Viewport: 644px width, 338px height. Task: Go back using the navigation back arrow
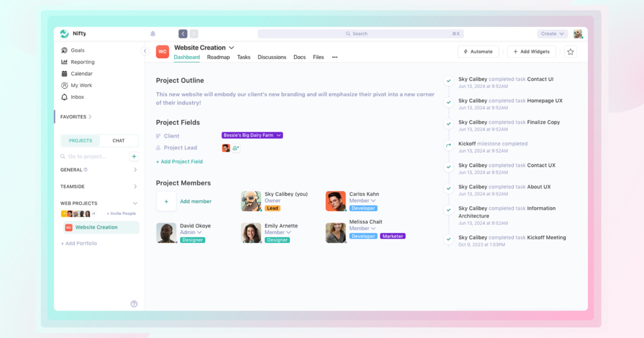[183, 34]
